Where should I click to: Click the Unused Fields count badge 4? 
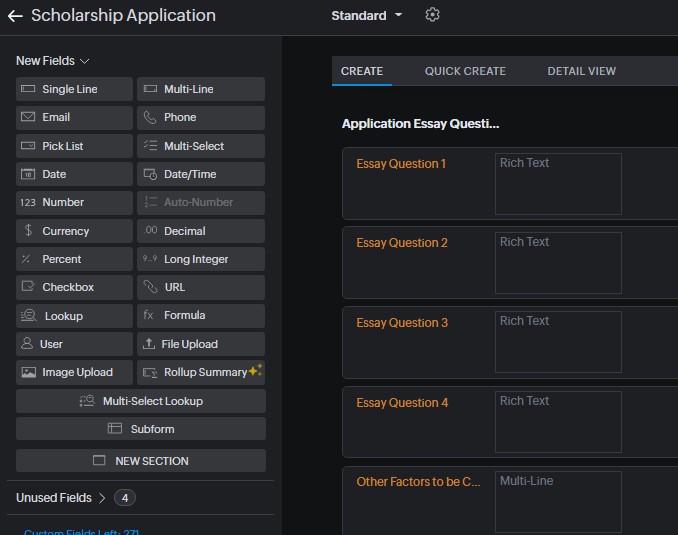coord(125,498)
